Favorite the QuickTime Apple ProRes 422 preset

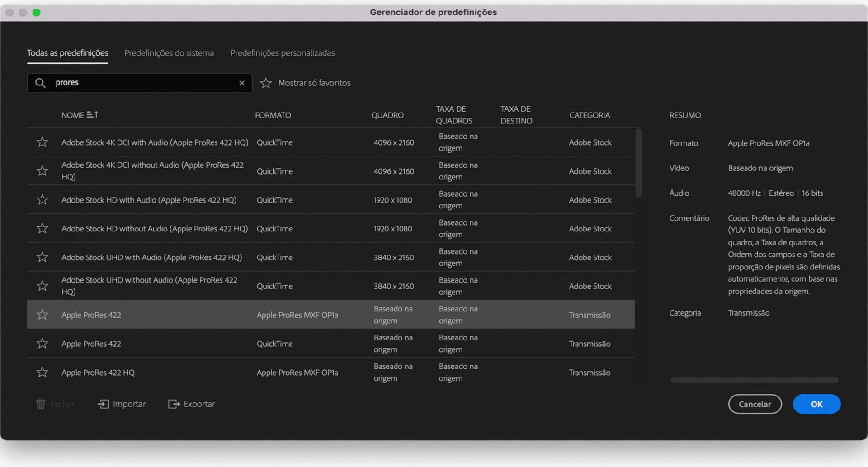pos(42,343)
